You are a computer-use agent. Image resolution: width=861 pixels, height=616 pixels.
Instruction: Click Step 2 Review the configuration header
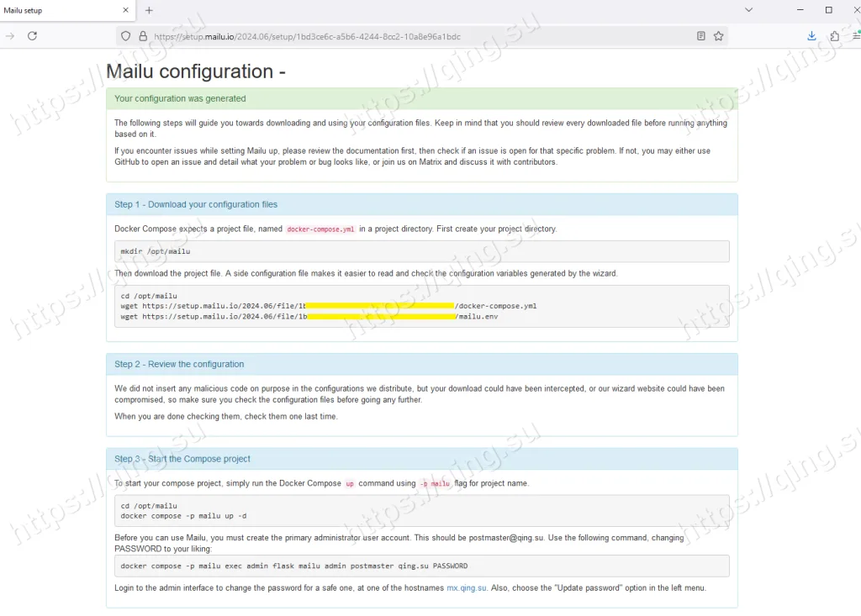click(422, 364)
